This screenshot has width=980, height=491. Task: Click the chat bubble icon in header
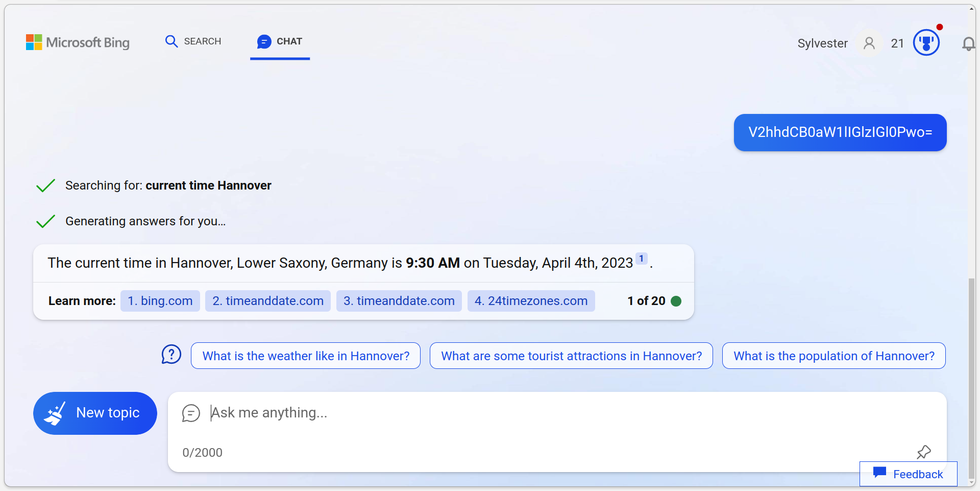pos(264,41)
